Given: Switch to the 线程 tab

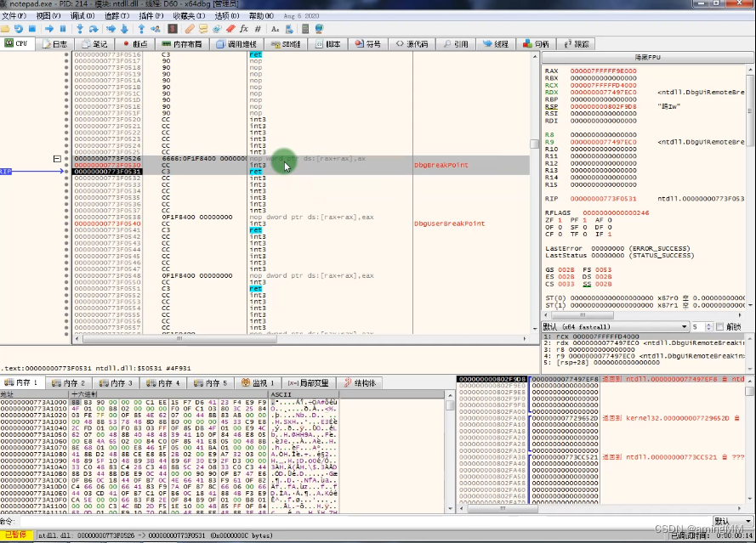Looking at the screenshot, I should [x=496, y=44].
